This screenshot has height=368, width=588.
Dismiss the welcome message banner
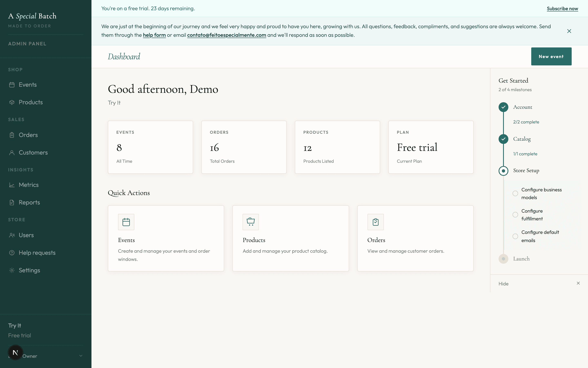pos(569,31)
